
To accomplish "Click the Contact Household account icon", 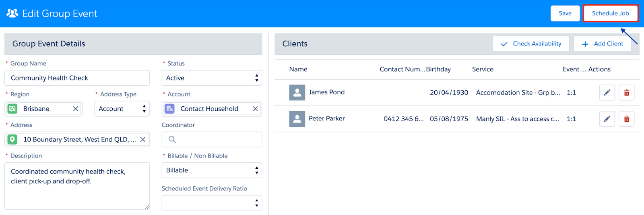I will pos(169,109).
